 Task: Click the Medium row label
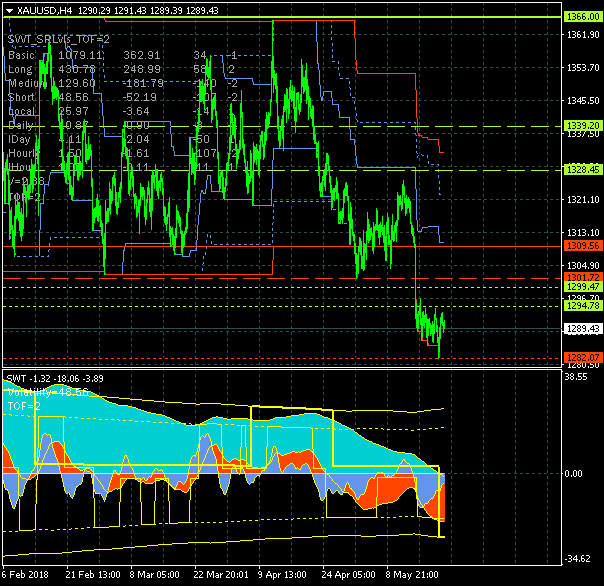pyautogui.click(x=28, y=83)
